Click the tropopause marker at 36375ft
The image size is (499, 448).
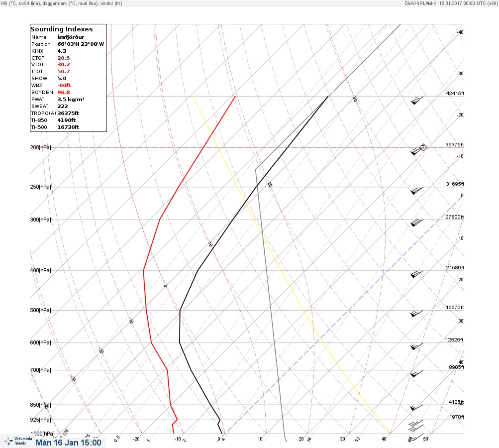coord(423,147)
